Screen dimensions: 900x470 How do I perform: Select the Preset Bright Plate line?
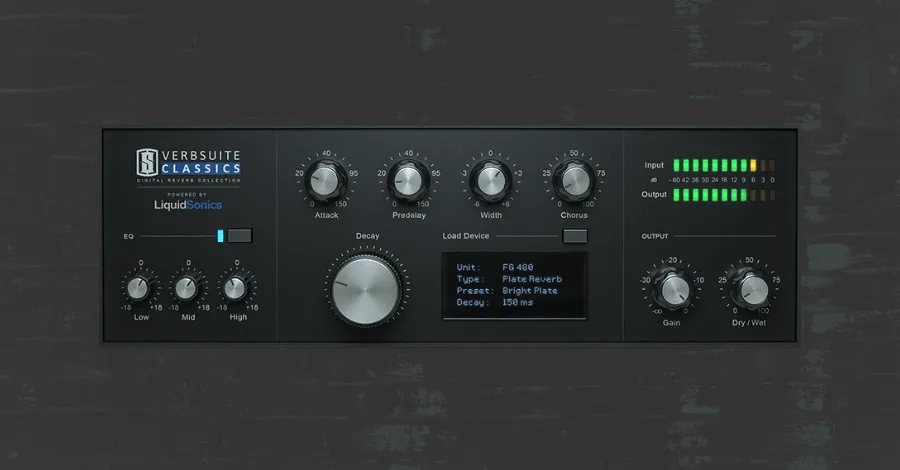(507, 290)
